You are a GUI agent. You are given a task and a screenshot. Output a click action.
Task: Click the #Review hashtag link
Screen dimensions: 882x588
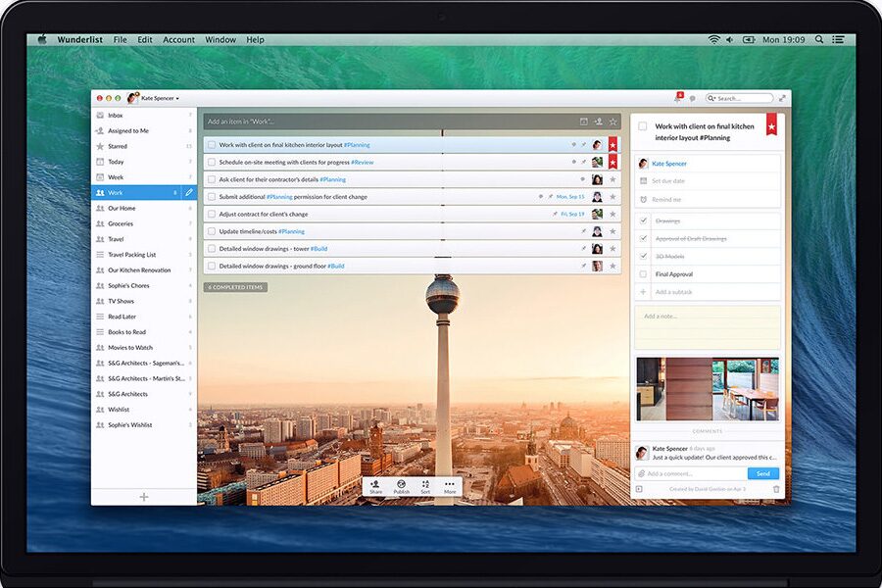(363, 162)
